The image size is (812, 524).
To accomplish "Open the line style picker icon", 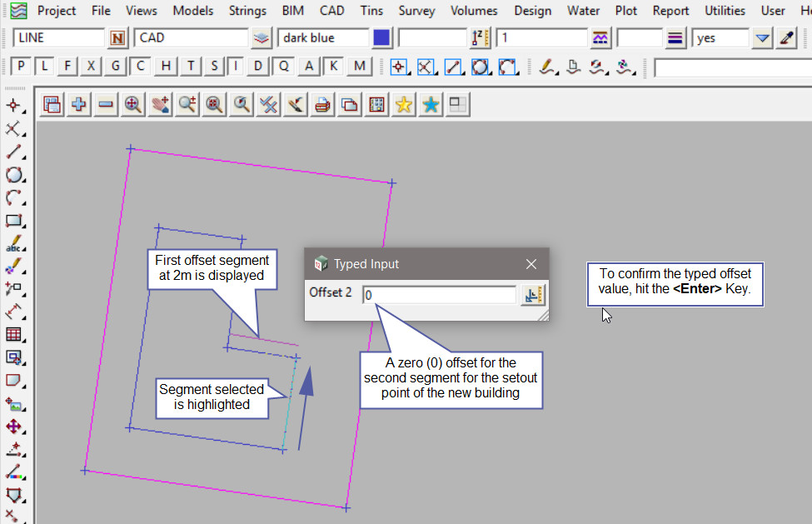I will click(675, 38).
